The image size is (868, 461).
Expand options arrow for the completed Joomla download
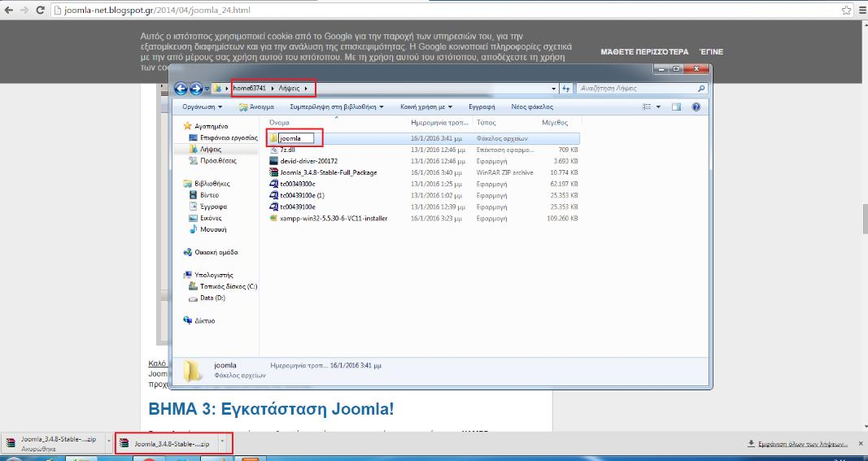(x=223, y=441)
